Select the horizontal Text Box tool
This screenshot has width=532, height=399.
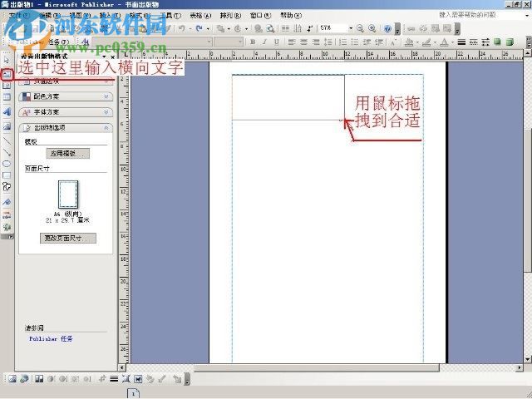(7, 74)
